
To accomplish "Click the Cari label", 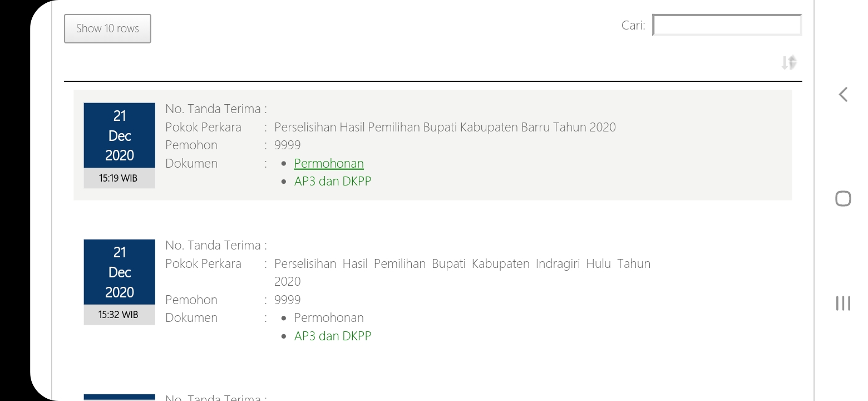I will click(633, 26).
